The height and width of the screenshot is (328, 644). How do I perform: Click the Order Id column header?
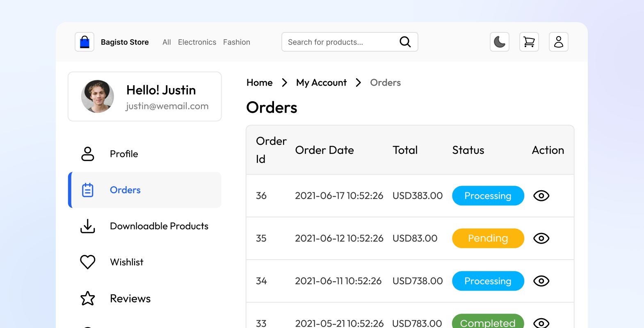point(271,150)
